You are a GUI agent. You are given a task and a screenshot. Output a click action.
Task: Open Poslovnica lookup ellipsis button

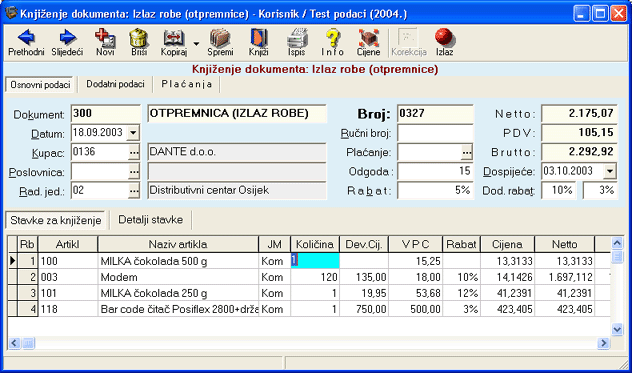point(134,171)
